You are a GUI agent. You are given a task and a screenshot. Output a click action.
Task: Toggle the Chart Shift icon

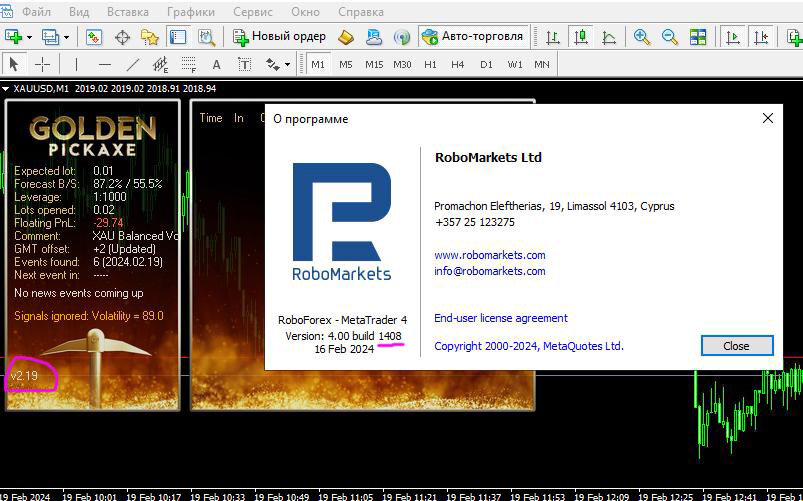pyautogui.click(x=761, y=37)
